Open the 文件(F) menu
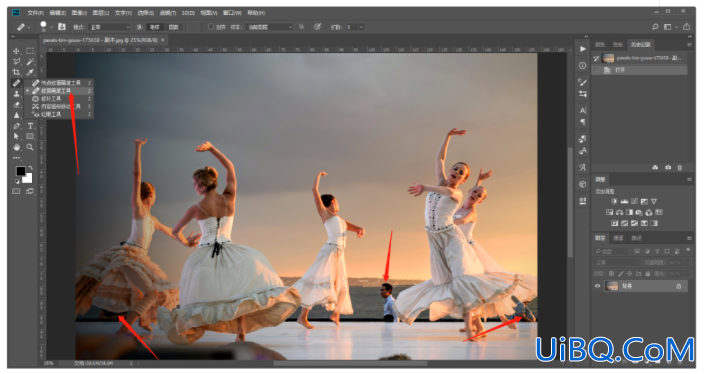This screenshot has width=705, height=374. click(36, 13)
